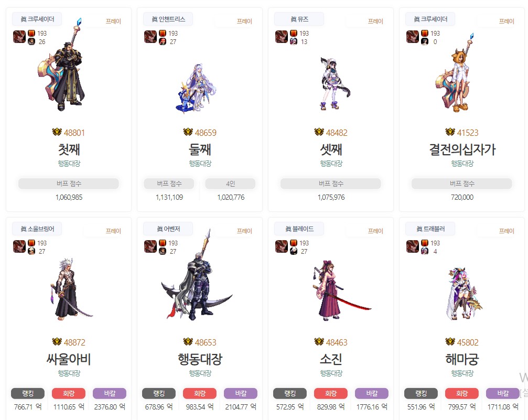Click the small portrait icon beside 27 on 소진 card
This screenshot has height=420, width=528.
tap(293, 251)
